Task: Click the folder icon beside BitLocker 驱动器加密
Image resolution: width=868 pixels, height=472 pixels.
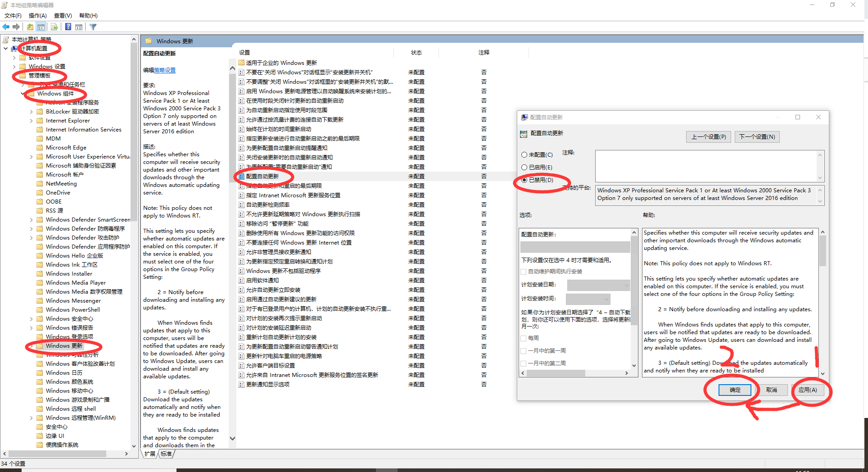Action: coord(40,111)
